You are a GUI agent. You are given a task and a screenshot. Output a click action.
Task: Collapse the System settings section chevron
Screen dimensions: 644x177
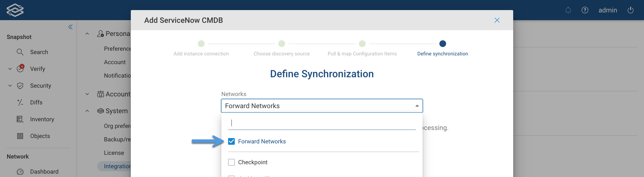point(87,111)
